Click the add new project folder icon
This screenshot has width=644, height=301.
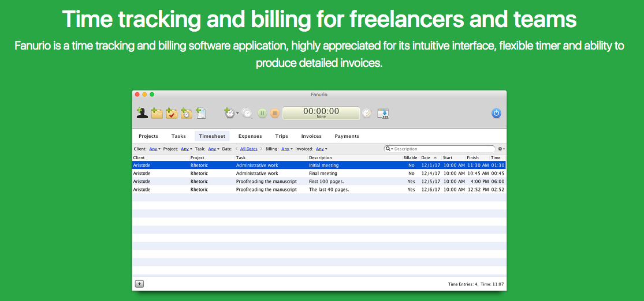tap(157, 113)
